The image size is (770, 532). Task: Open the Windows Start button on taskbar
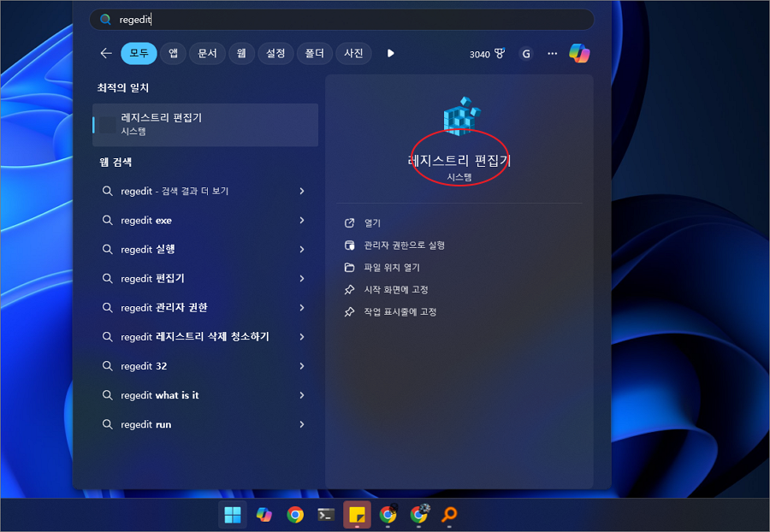pyautogui.click(x=232, y=515)
